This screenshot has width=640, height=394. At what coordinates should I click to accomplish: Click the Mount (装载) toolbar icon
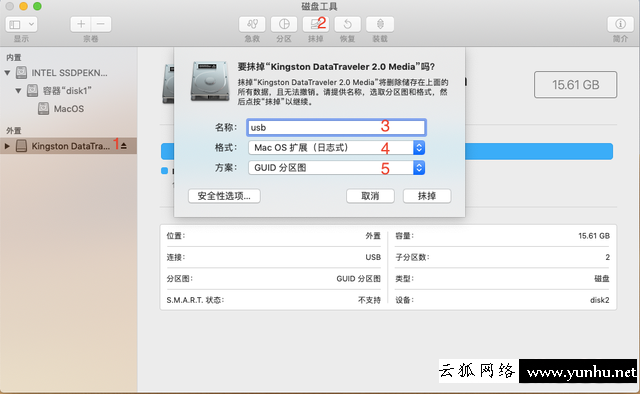(380, 24)
